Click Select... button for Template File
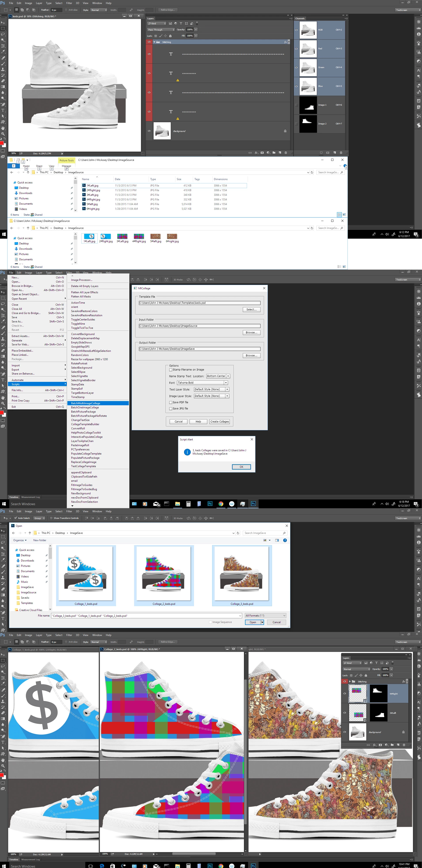 251,309
